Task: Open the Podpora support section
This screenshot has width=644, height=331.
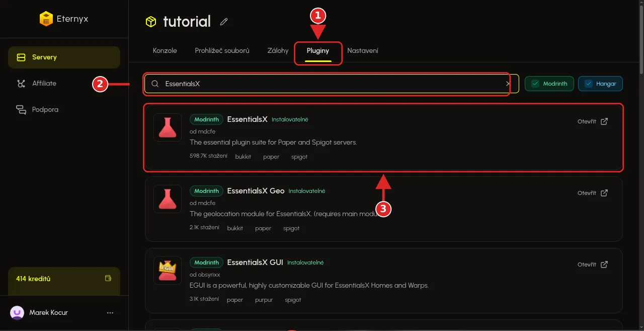Action: [64, 109]
